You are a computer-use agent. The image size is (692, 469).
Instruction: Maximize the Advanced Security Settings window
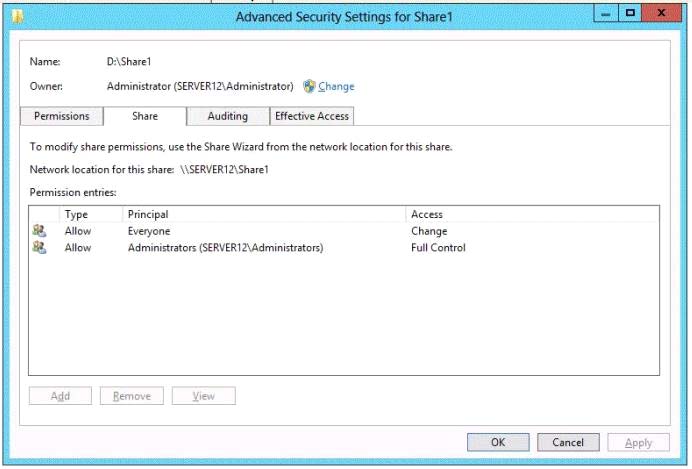click(630, 12)
